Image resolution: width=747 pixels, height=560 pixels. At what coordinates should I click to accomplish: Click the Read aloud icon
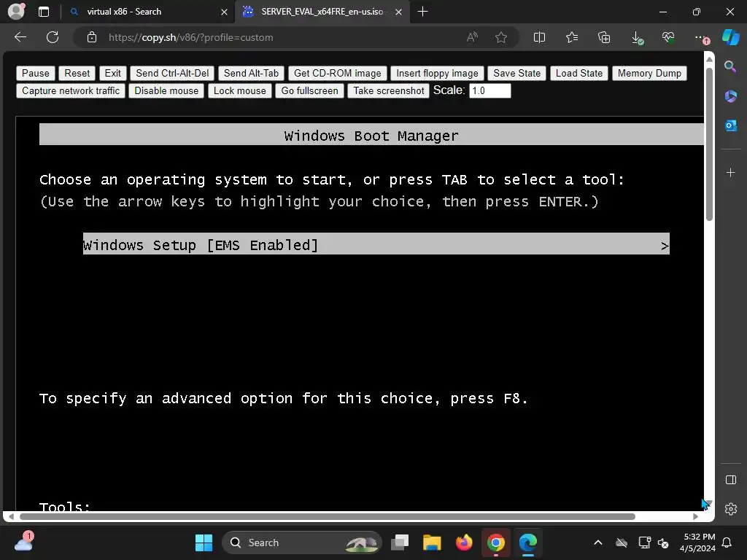472,37
